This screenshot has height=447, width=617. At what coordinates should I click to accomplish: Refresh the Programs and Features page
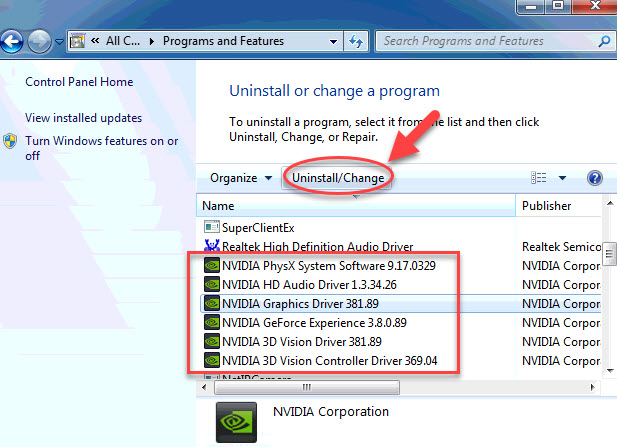(356, 41)
